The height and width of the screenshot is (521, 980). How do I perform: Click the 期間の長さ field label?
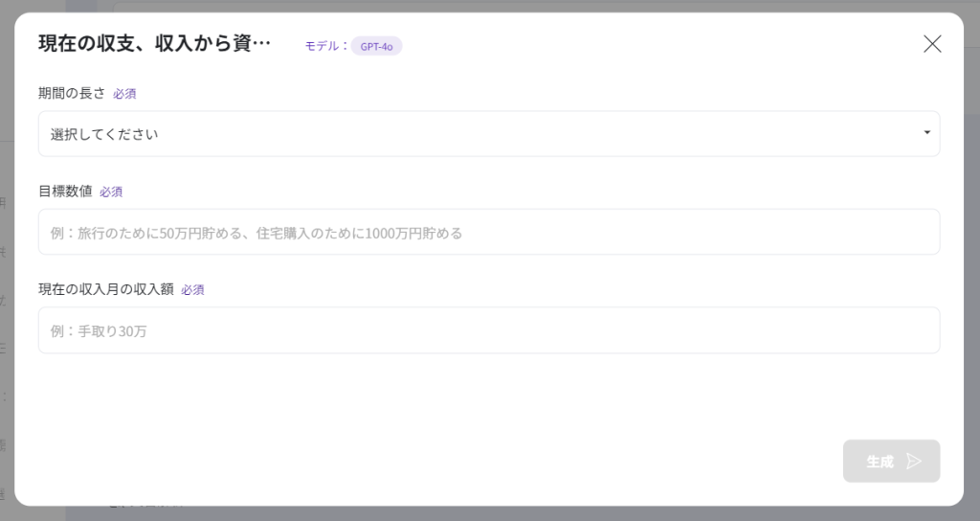tap(72, 93)
